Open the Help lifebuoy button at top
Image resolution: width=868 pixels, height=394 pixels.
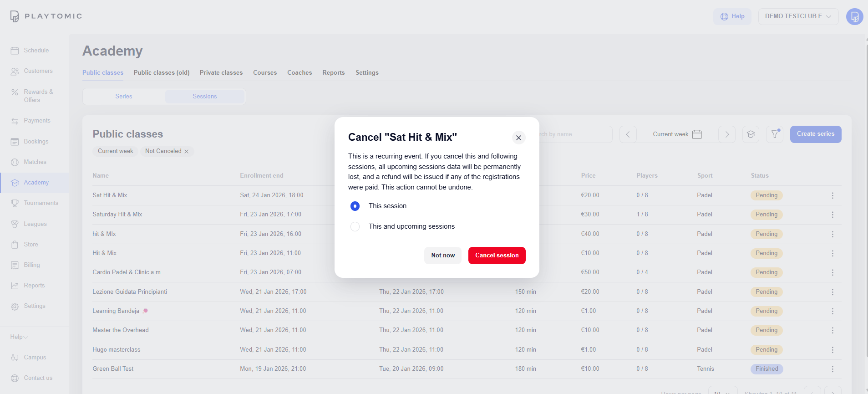(732, 16)
